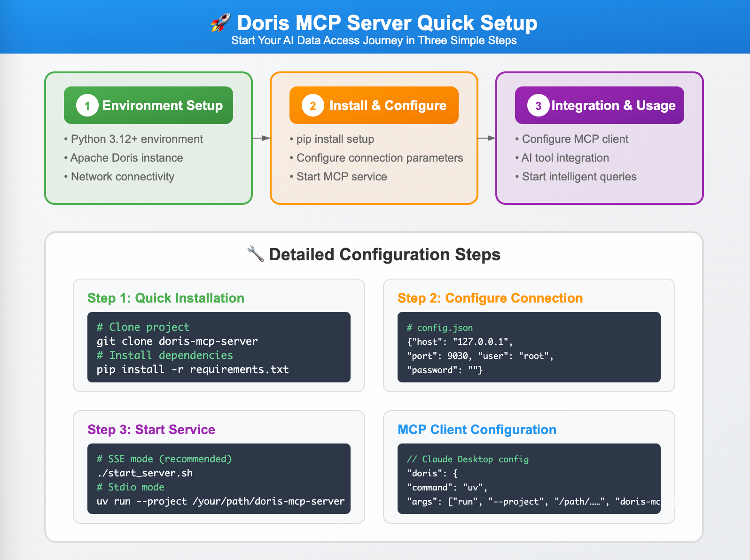Click the wrench icon beside Detailed Configuration Steps
750x560 pixels.
tap(255, 254)
